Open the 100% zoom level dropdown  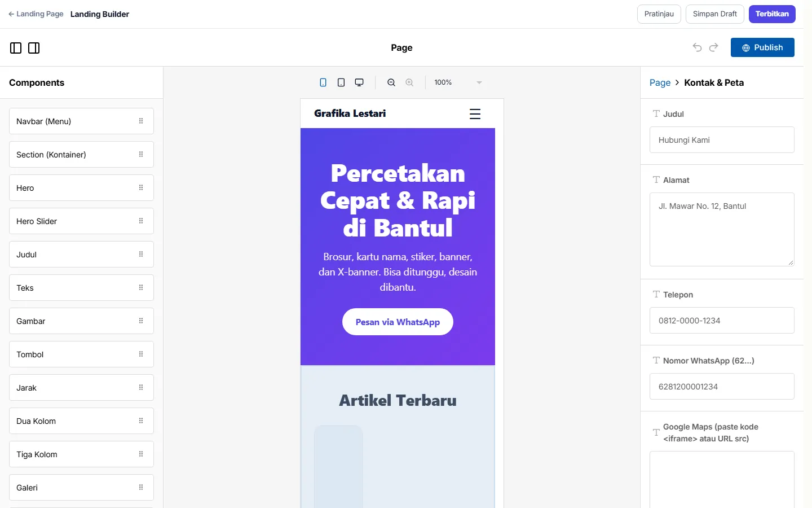[x=458, y=82]
